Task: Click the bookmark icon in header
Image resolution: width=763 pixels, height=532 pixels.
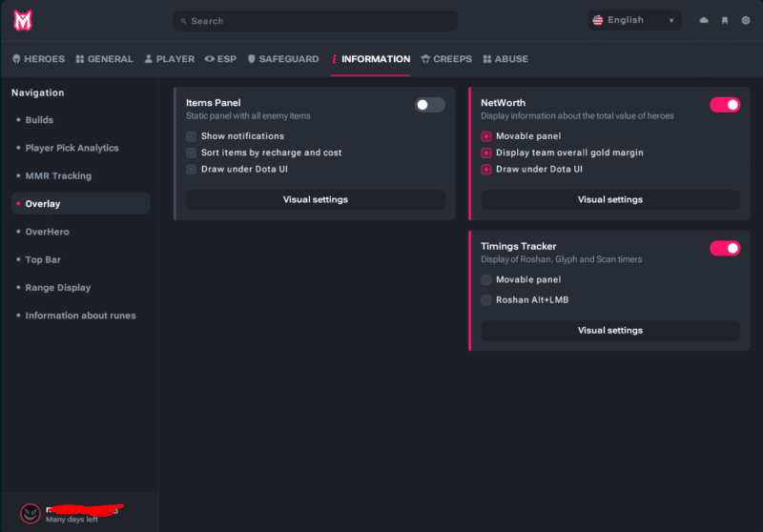Action: click(725, 20)
